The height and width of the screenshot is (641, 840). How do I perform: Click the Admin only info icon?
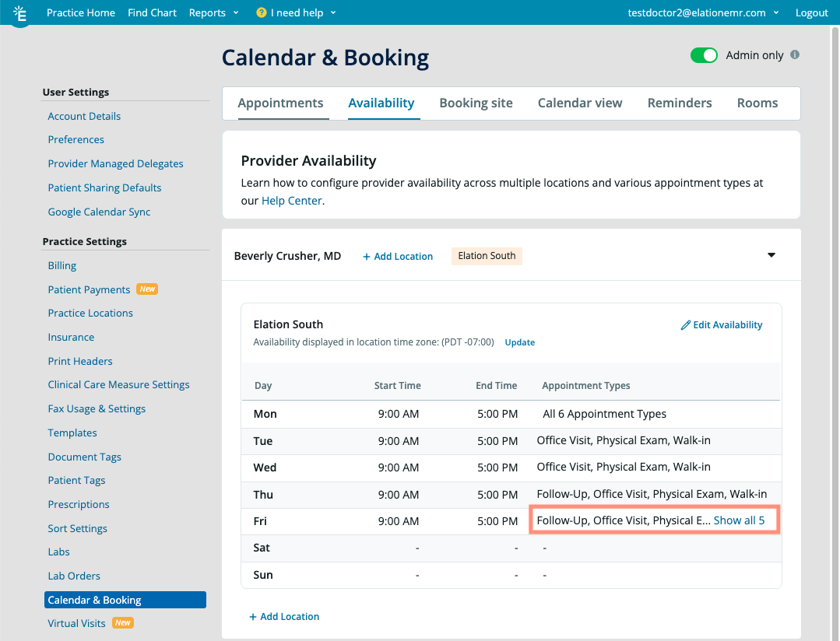(795, 55)
